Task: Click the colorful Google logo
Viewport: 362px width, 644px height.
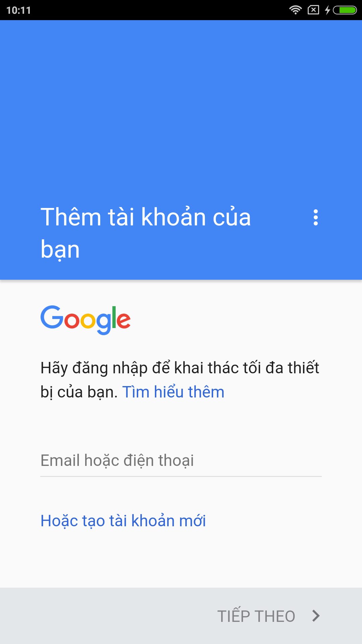Action: coord(85,320)
